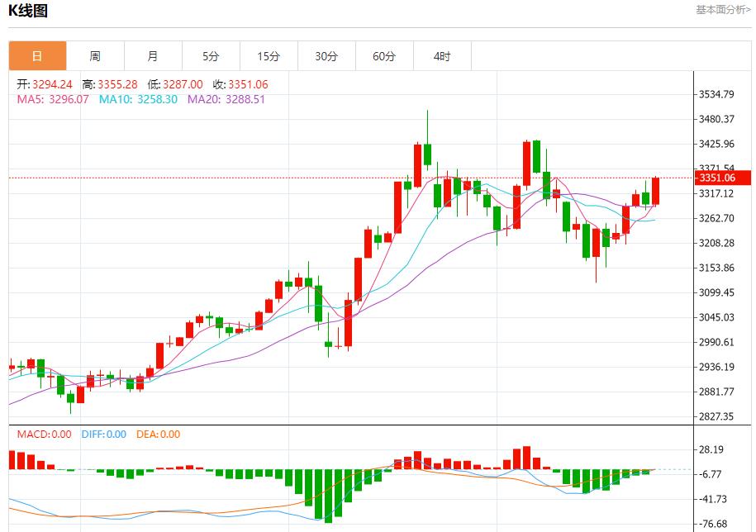Switch to the 周 weekly tab
The width and height of the screenshot is (756, 532).
tap(95, 56)
